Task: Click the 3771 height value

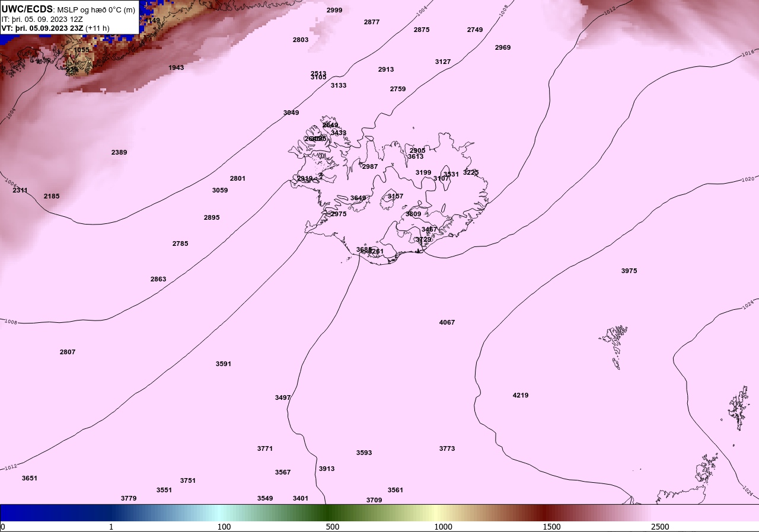Action: pyautogui.click(x=265, y=448)
